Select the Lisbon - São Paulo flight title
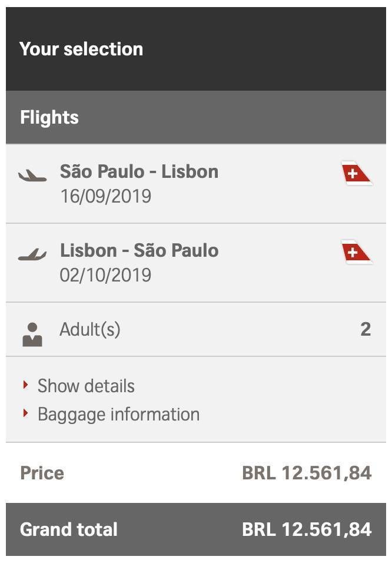The width and height of the screenshot is (392, 563). pyautogui.click(x=139, y=250)
